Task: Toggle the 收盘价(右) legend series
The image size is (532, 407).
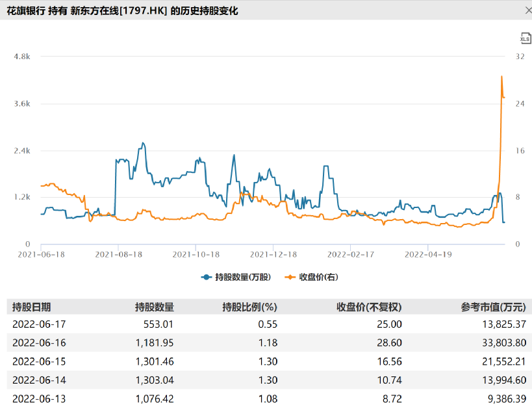Action: pyautogui.click(x=311, y=277)
